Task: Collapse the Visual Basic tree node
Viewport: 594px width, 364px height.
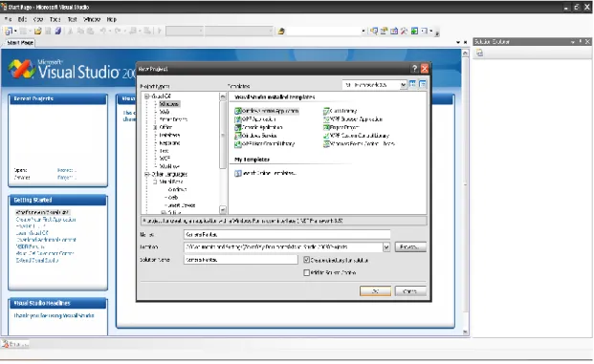Action: pos(155,182)
